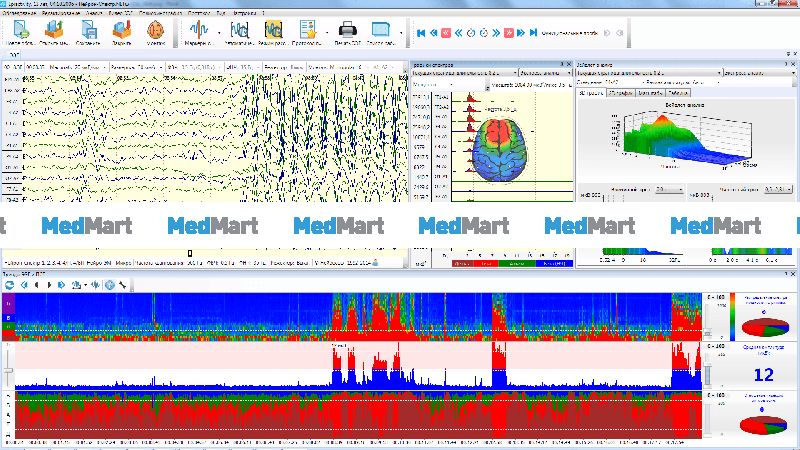Click the red fast forward button
This screenshot has width=800, height=450.
[x=509, y=33]
